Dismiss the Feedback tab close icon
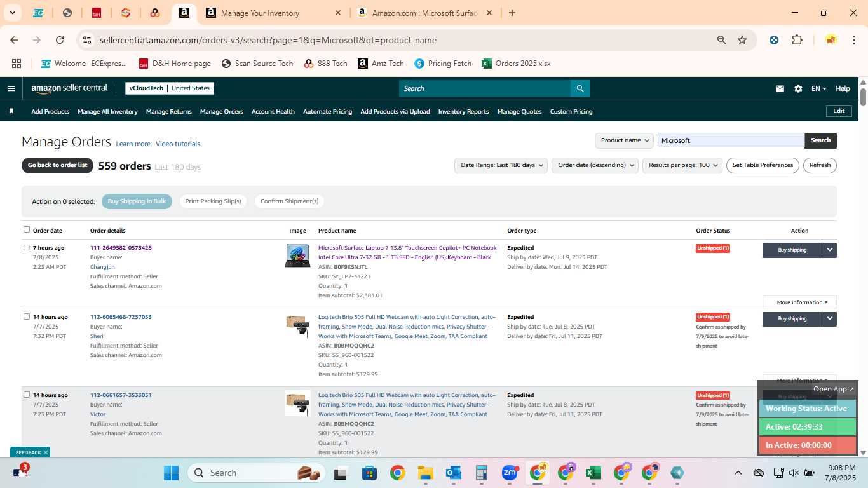 pyautogui.click(x=45, y=452)
